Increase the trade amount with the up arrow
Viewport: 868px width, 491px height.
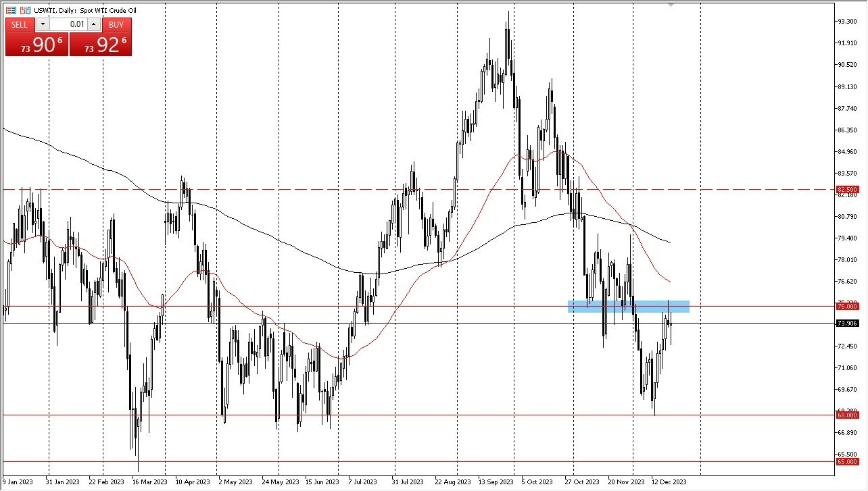[x=94, y=24]
